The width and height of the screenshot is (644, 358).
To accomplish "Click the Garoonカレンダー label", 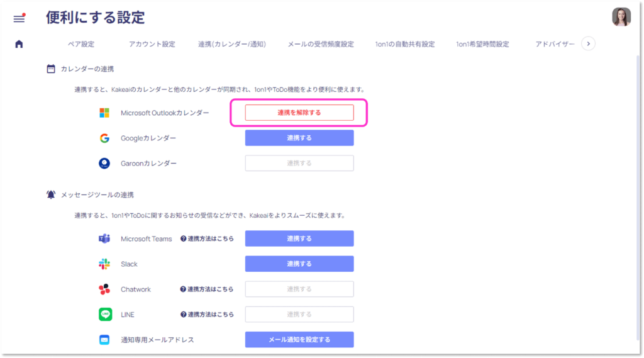I will pos(148,163).
